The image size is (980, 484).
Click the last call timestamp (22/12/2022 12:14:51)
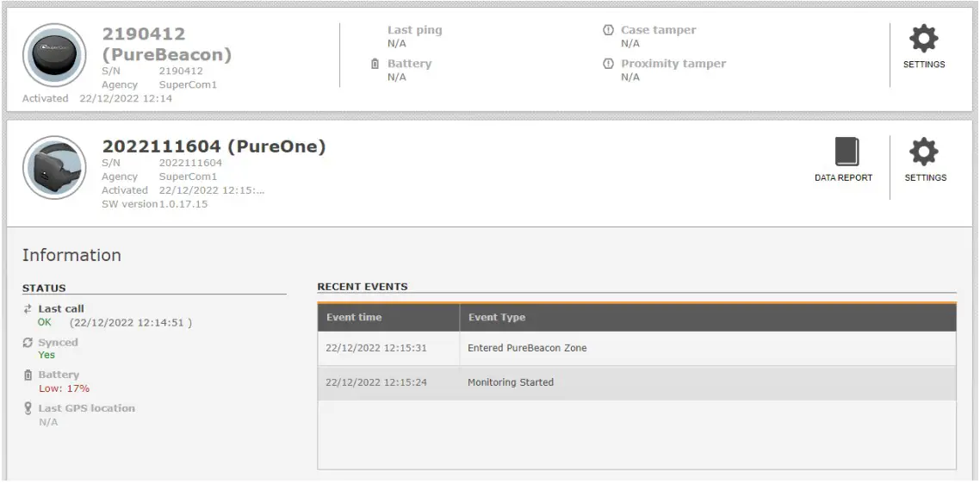131,323
